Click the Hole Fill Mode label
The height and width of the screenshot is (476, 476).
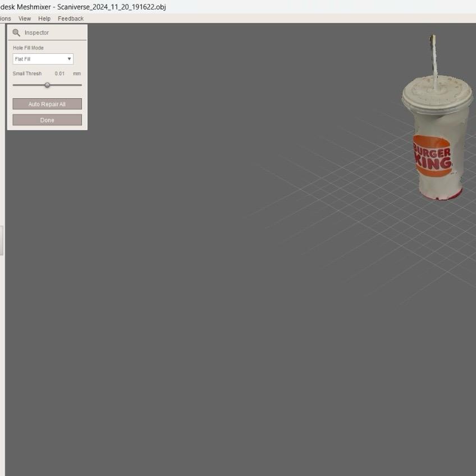[x=28, y=48]
